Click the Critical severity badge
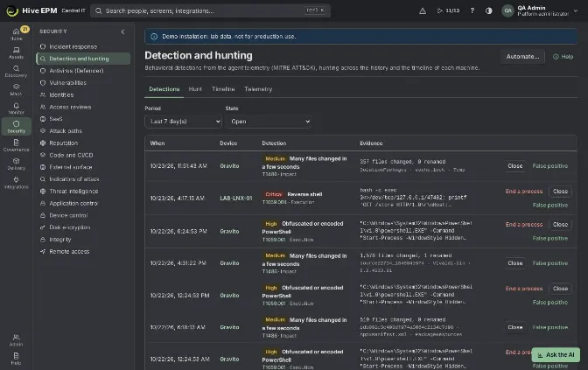This screenshot has height=370, width=588. (x=273, y=194)
